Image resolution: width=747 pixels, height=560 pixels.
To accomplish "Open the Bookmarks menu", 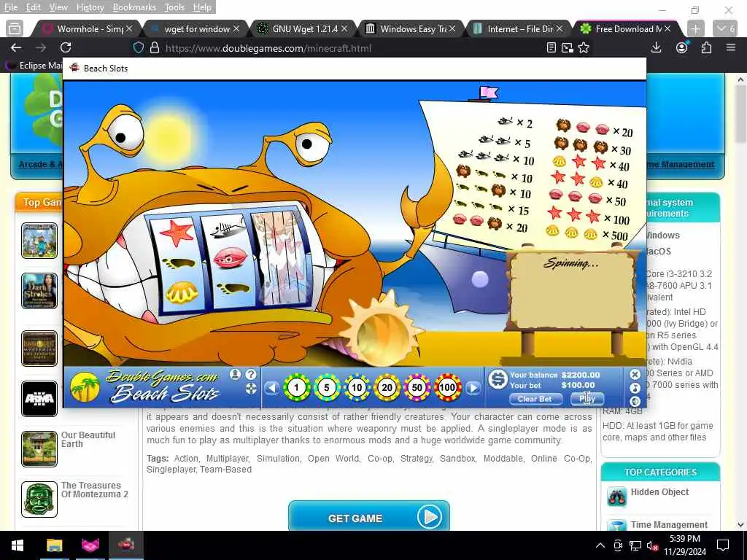I will point(134,7).
